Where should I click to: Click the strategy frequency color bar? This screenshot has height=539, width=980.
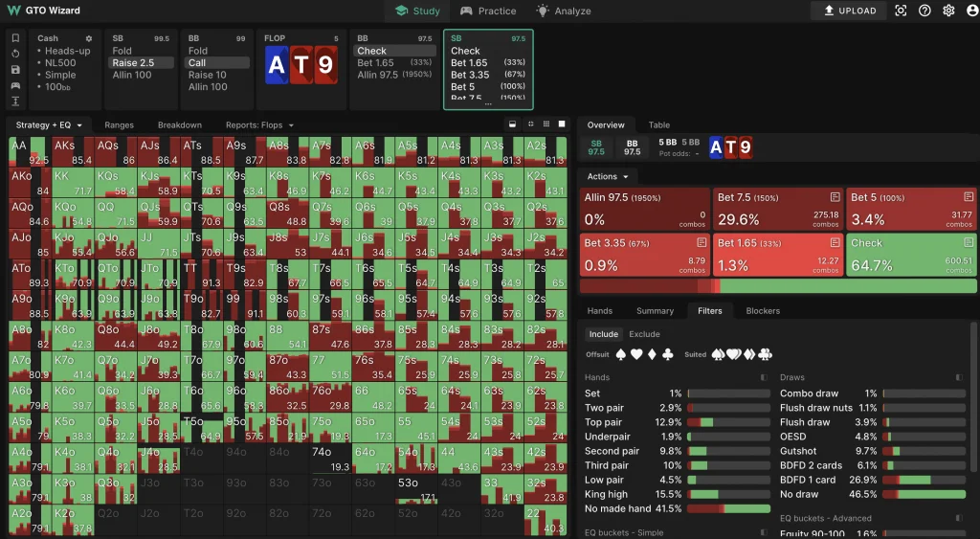[x=774, y=286]
